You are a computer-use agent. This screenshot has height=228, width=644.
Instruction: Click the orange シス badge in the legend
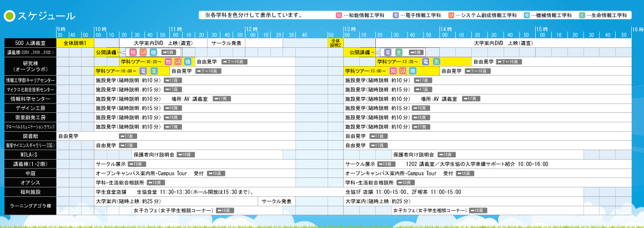click(451, 15)
